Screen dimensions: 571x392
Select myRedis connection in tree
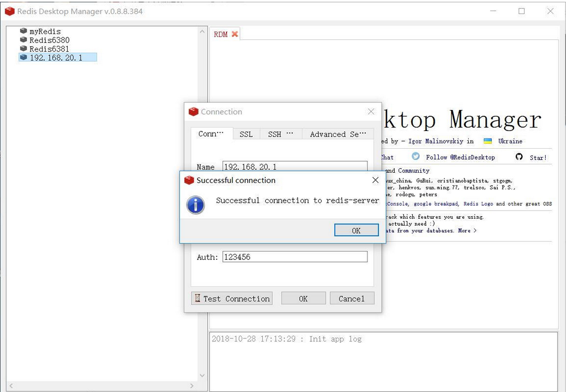tap(45, 31)
